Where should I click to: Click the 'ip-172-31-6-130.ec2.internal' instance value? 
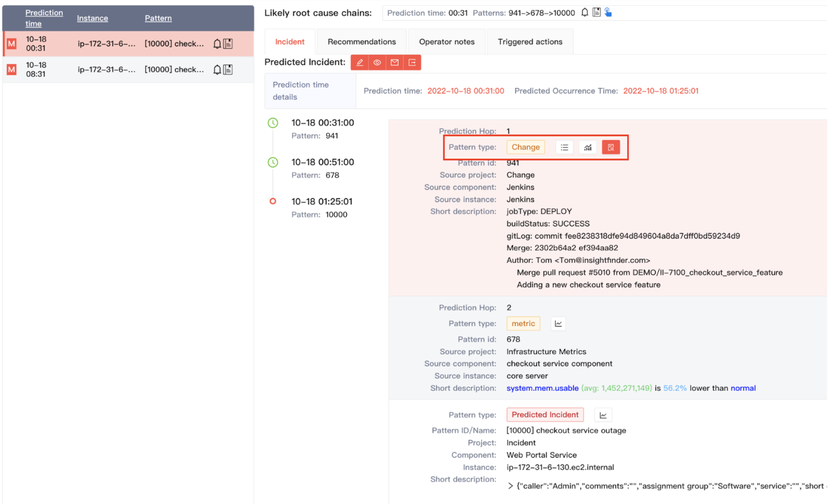[x=560, y=468]
